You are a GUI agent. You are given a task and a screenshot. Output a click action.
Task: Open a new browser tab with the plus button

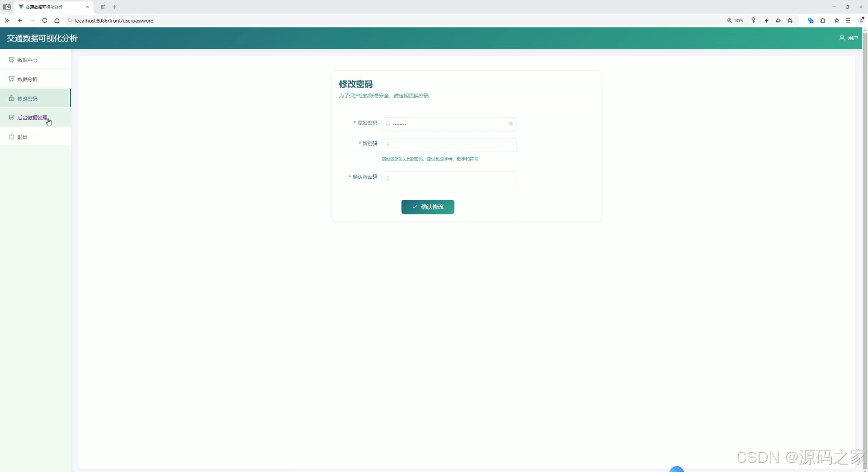(x=114, y=7)
